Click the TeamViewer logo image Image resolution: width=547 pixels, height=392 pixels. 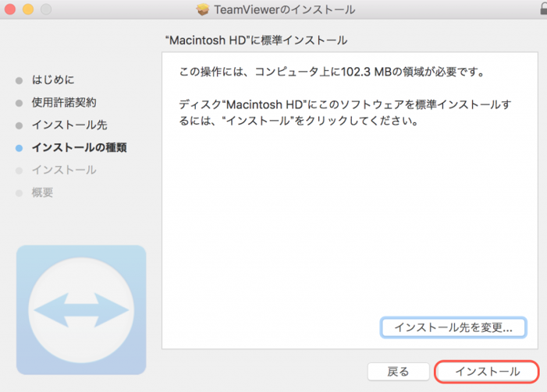81,309
